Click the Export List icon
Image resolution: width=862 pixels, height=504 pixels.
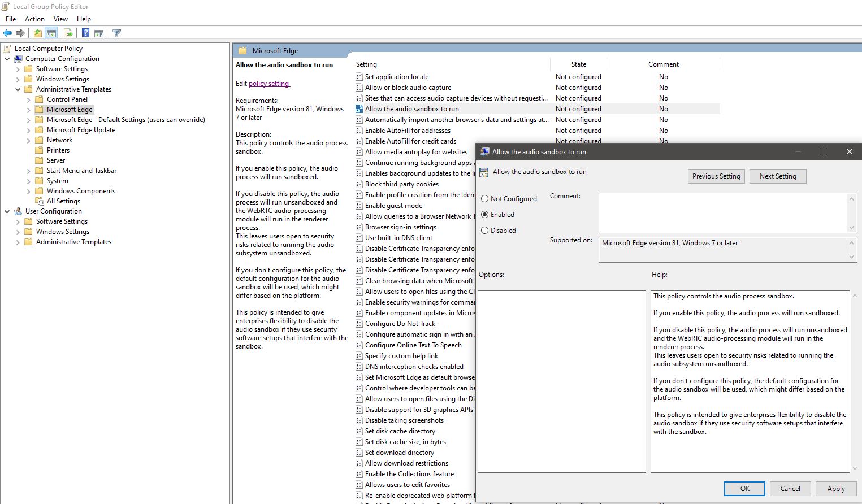tap(68, 33)
